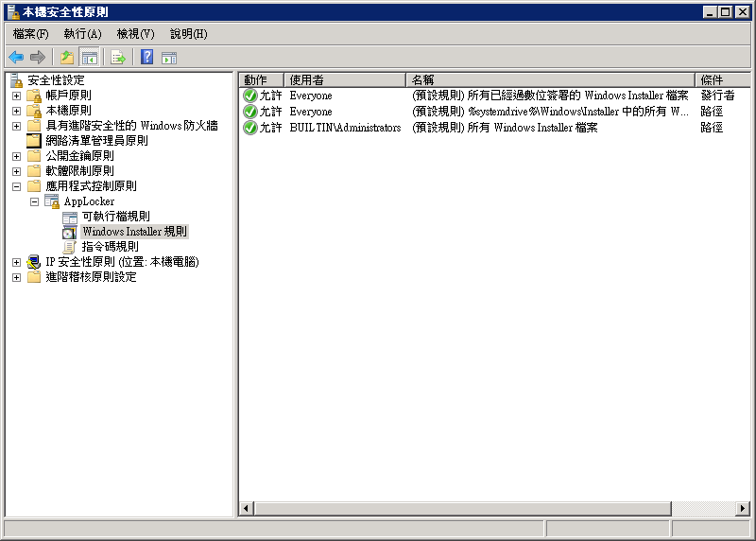This screenshot has height=541, width=756.
Task: Select rule named 所有 Windows Installer 檔案
Action: click(505, 128)
